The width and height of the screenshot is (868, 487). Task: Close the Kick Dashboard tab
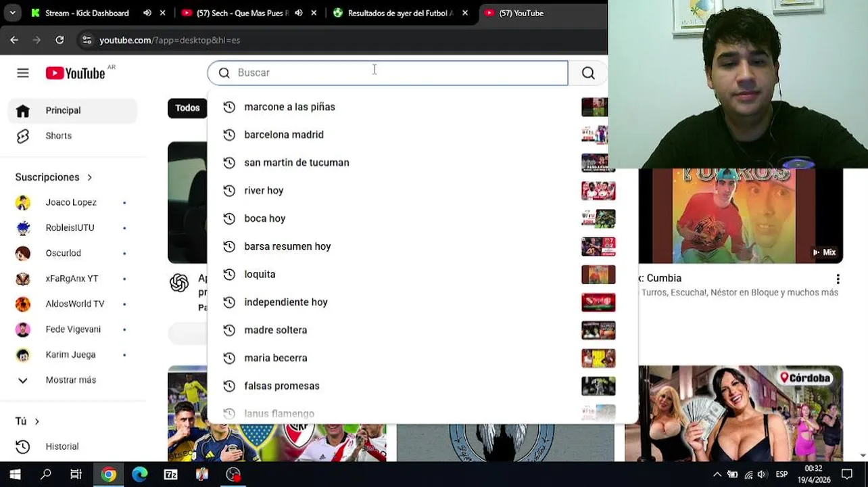coord(162,13)
